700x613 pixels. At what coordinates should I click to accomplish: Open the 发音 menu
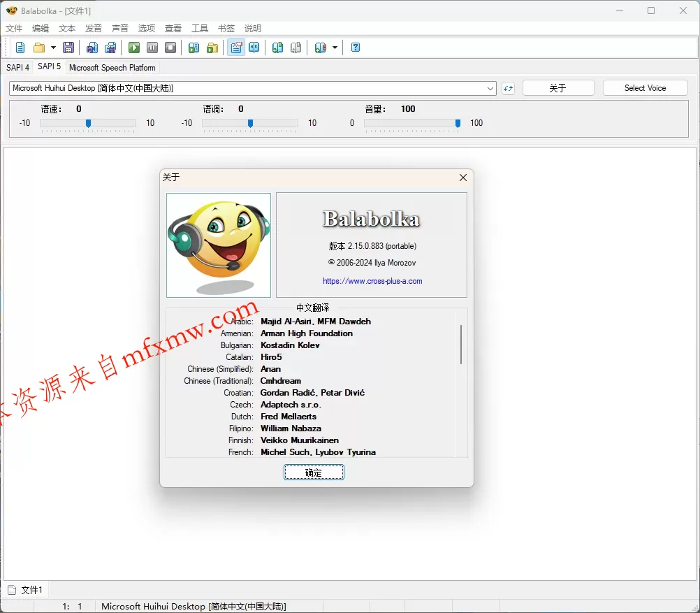pos(94,29)
